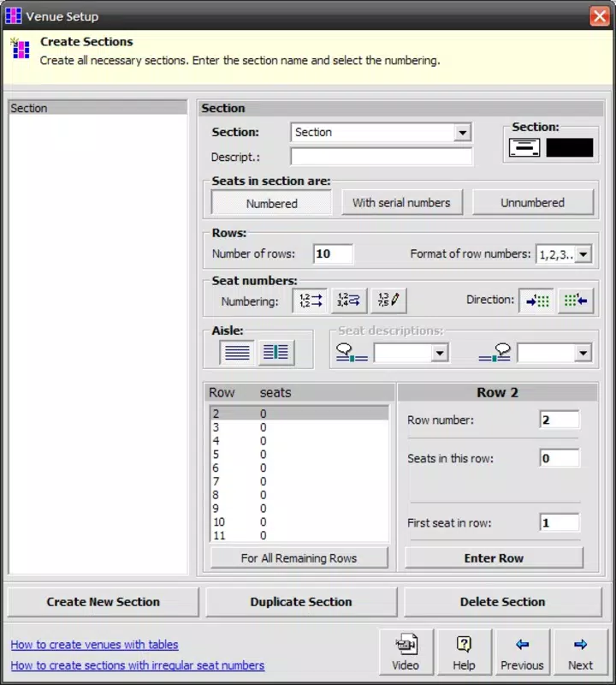The width and height of the screenshot is (616, 685).
Task: Select row 6 in the row list
Action: click(299, 468)
